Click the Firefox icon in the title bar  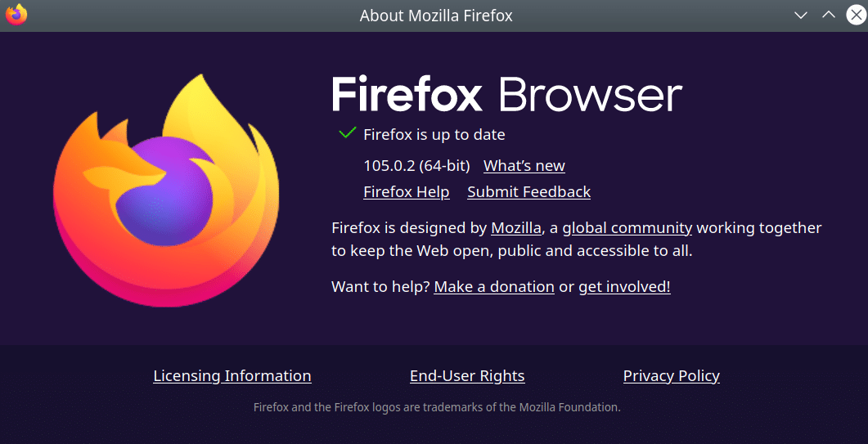pyautogui.click(x=16, y=15)
